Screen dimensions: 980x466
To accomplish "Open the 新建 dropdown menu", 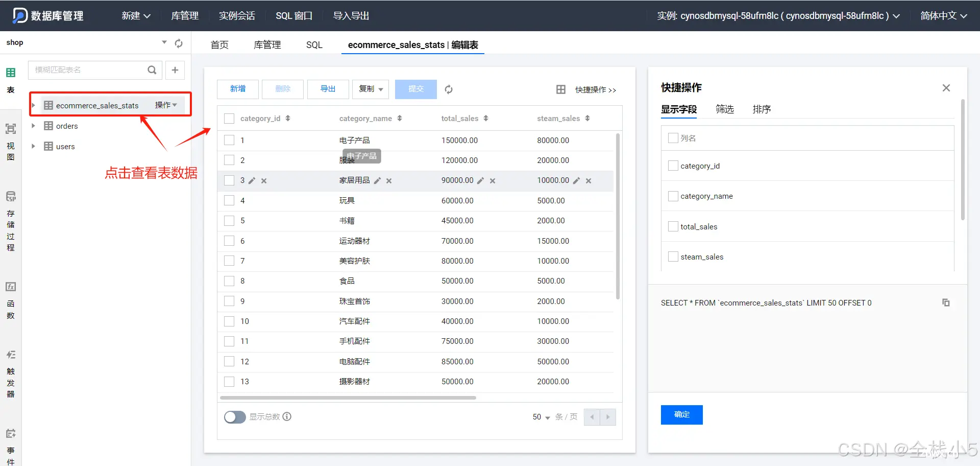I will (x=136, y=16).
